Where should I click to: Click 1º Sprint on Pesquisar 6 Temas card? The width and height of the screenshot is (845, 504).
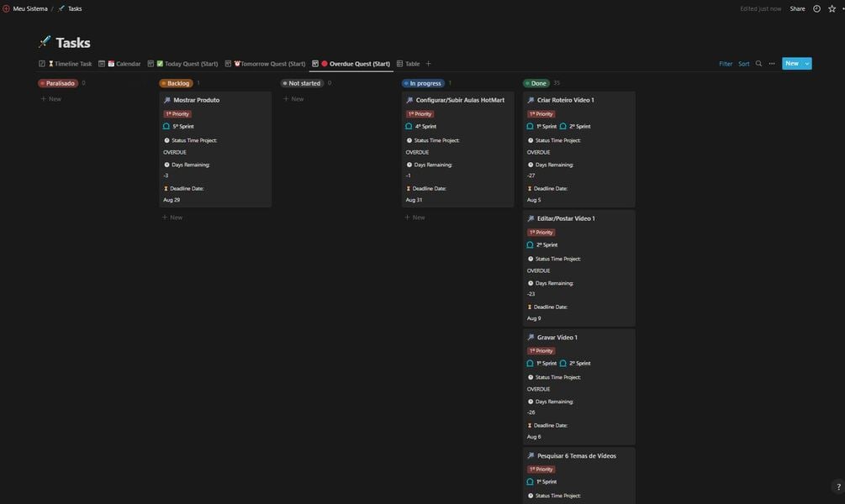coord(547,482)
